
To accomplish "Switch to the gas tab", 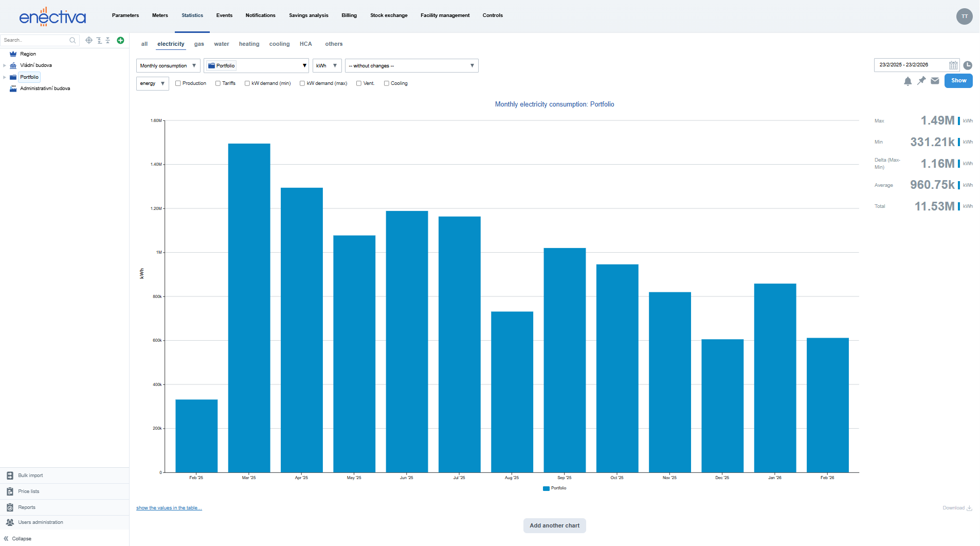I will tap(199, 44).
